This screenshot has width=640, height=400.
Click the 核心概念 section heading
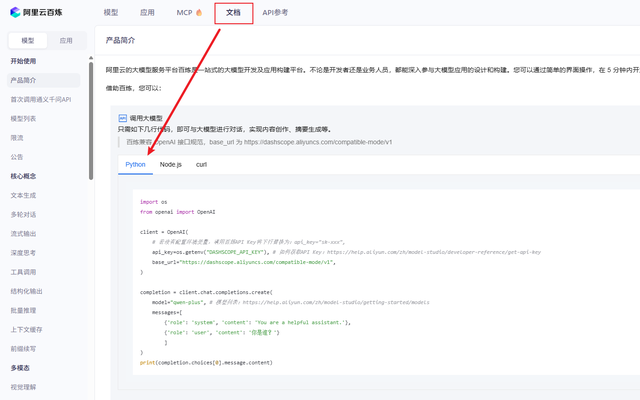coord(23,176)
